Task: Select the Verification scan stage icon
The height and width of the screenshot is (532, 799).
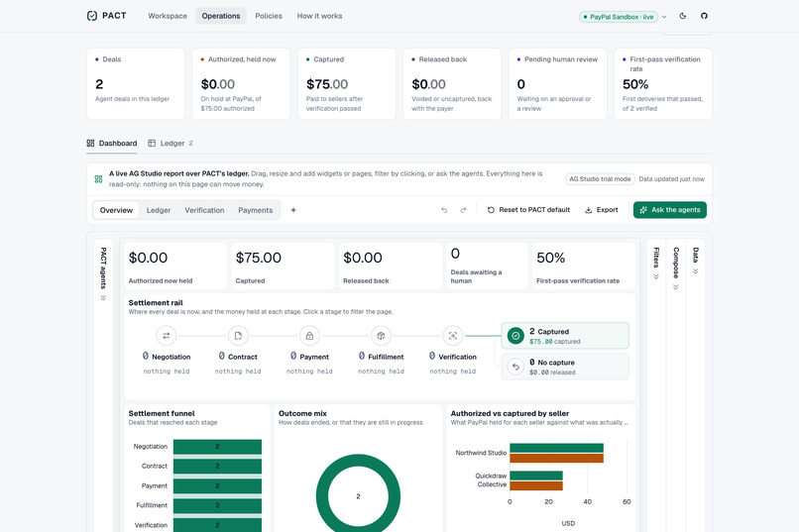Action: [452, 336]
